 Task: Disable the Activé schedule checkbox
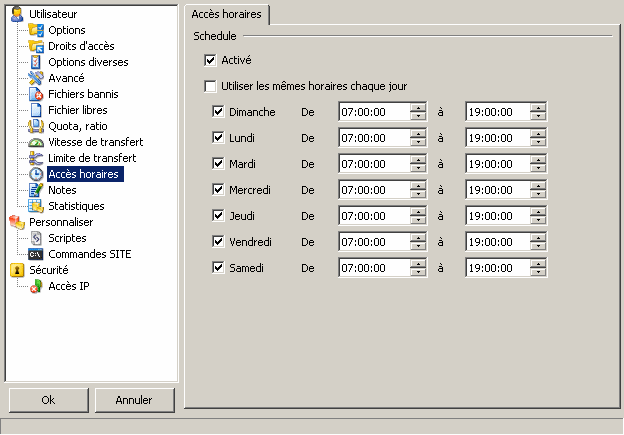click(x=210, y=61)
